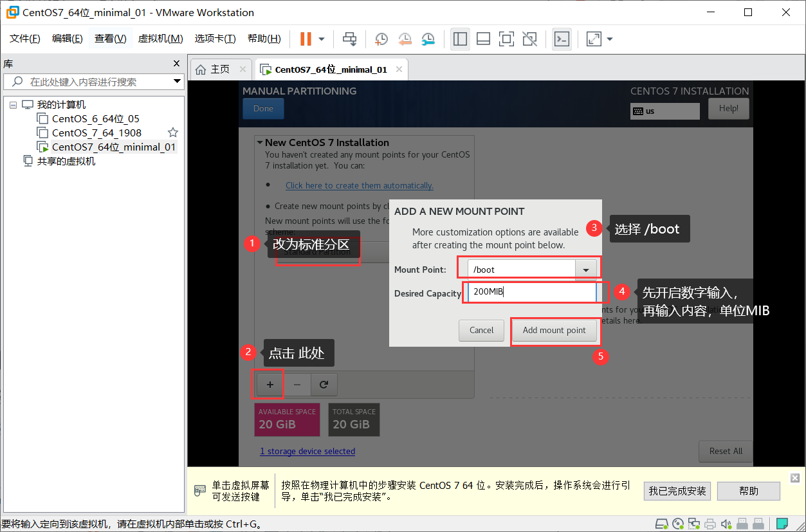Click the 'us' keyboard layout indicator
This screenshot has width=806, height=532.
(664, 111)
